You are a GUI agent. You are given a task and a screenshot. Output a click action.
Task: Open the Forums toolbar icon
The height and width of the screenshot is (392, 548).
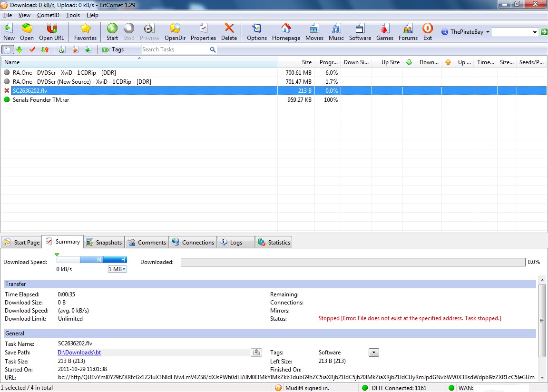pos(408,29)
